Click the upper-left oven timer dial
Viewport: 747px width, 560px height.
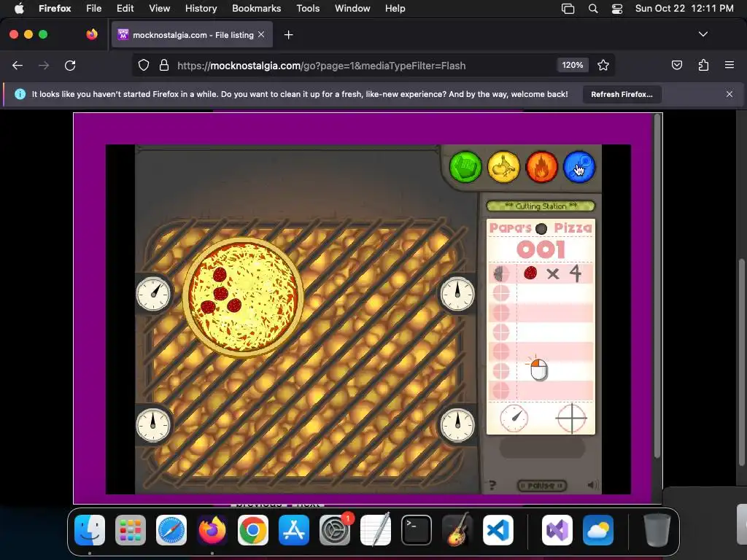[x=153, y=294]
